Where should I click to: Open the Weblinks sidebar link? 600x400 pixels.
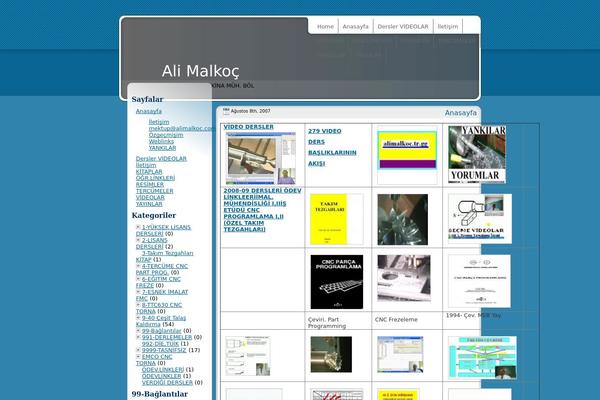pyautogui.click(x=161, y=142)
